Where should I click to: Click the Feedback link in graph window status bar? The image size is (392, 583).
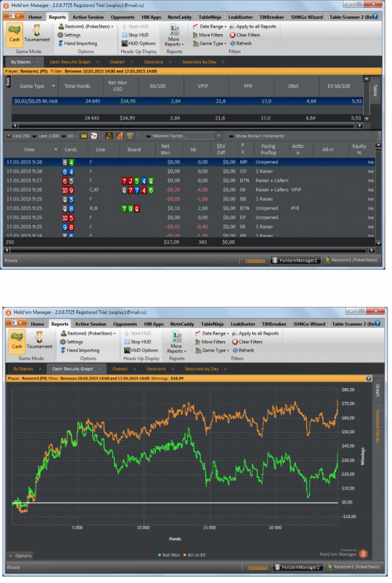click(x=258, y=567)
